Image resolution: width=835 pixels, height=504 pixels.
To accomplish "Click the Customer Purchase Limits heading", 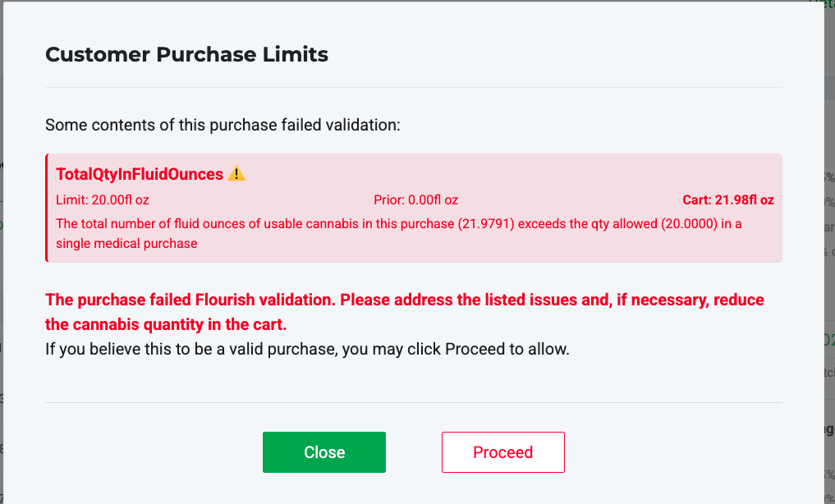I will (x=186, y=55).
